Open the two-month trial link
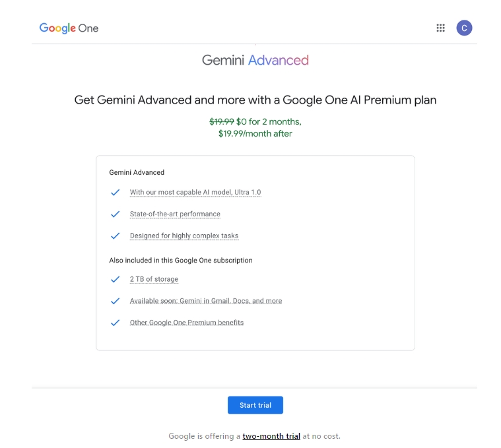Viewport: 501px width, 448px height. coord(271,436)
